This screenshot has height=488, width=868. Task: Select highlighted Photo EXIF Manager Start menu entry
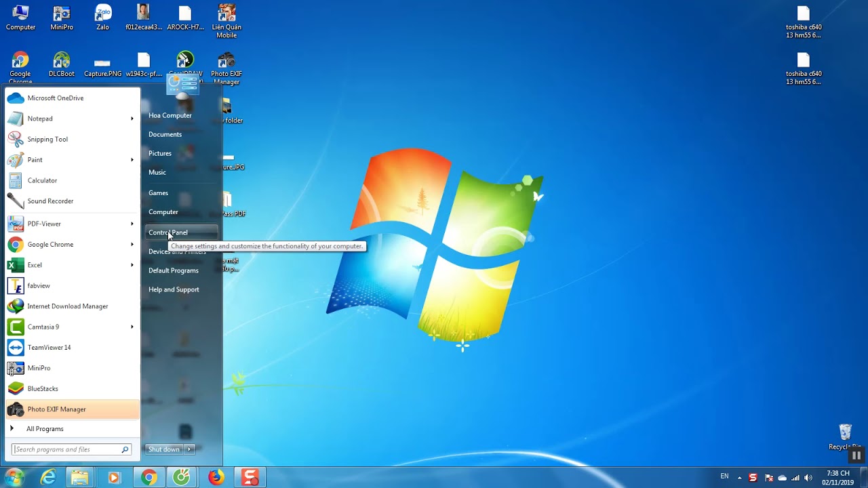click(72, 409)
